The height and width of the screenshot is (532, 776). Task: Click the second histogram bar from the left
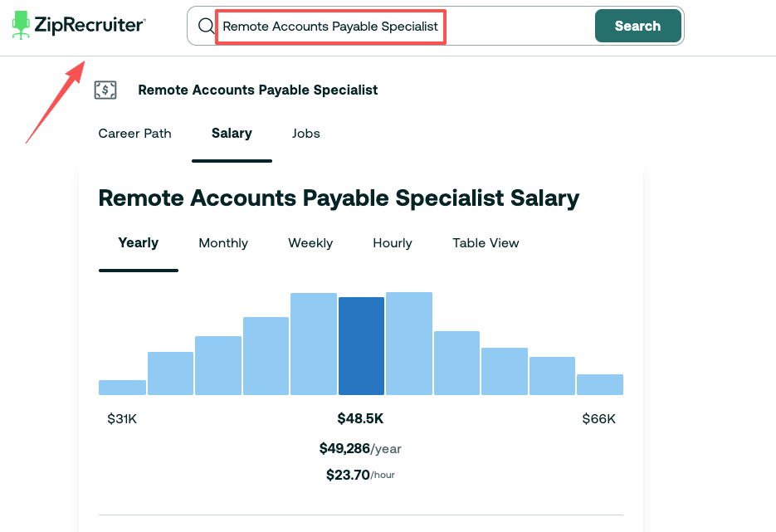[x=170, y=373]
